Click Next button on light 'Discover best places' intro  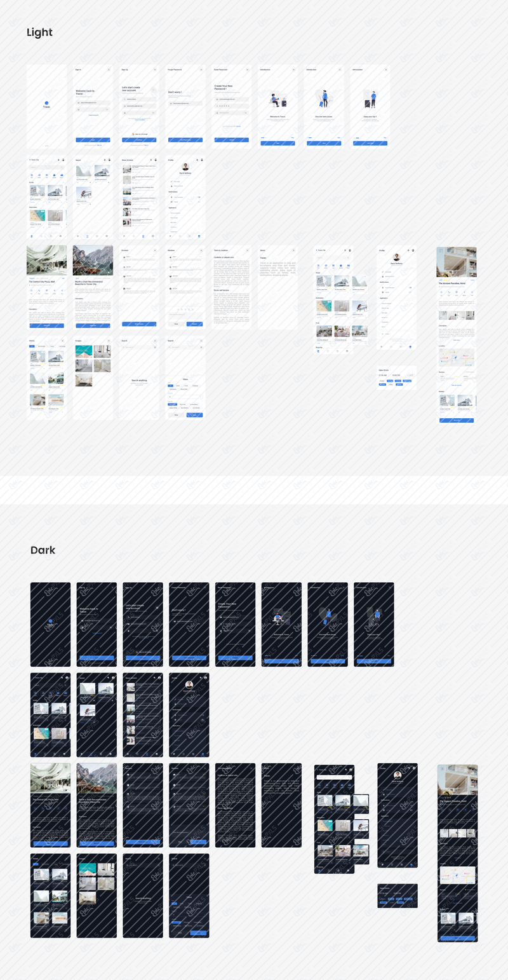[324, 144]
